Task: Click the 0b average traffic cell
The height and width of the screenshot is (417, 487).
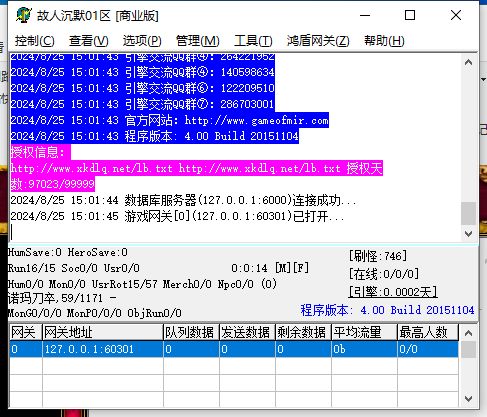Action: (364, 349)
